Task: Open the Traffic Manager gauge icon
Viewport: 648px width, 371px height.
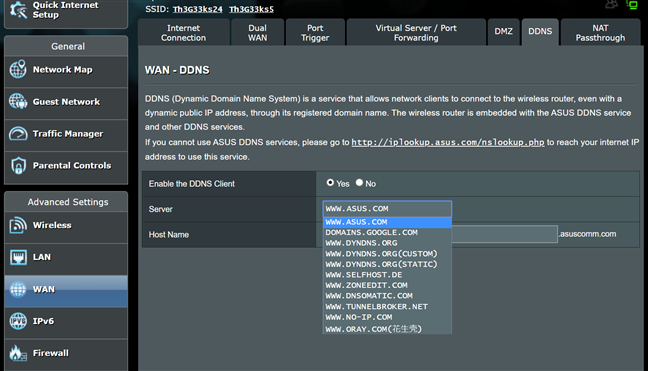Action: tap(18, 133)
